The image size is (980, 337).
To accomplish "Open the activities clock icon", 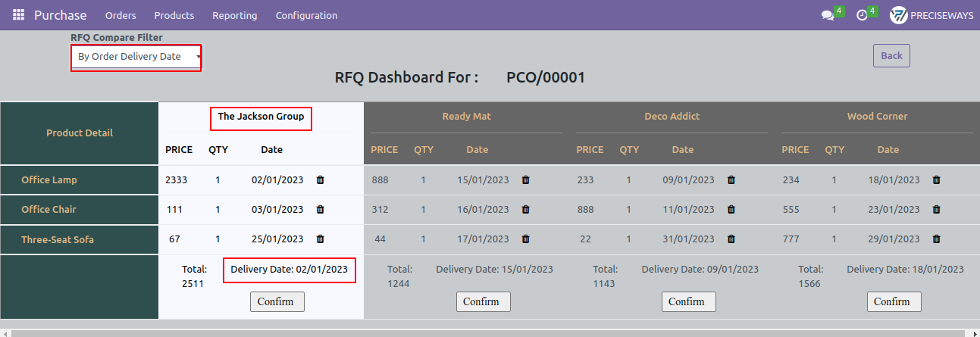I will pyautogui.click(x=862, y=15).
